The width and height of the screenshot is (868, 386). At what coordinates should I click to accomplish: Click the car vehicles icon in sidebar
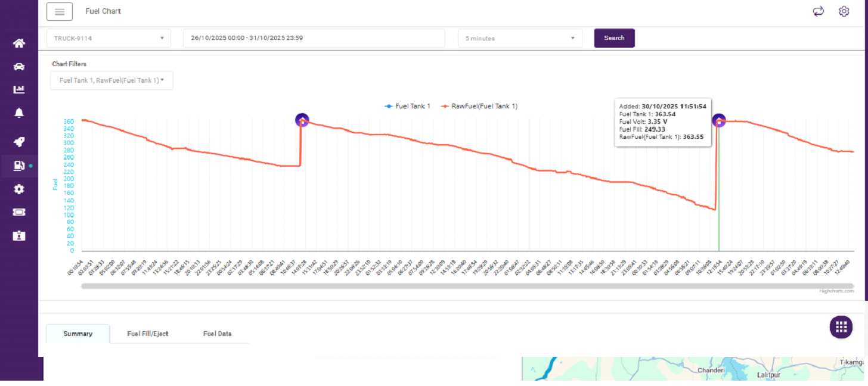[x=19, y=67]
